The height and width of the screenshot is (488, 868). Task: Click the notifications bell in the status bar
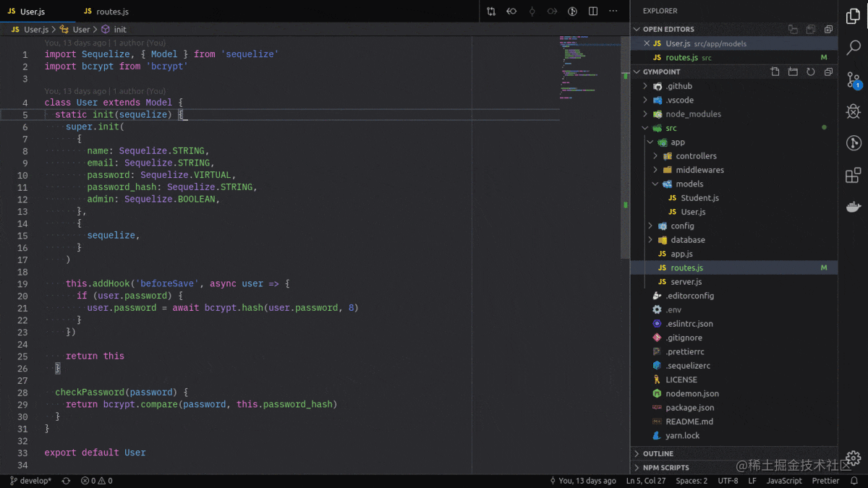point(856,480)
